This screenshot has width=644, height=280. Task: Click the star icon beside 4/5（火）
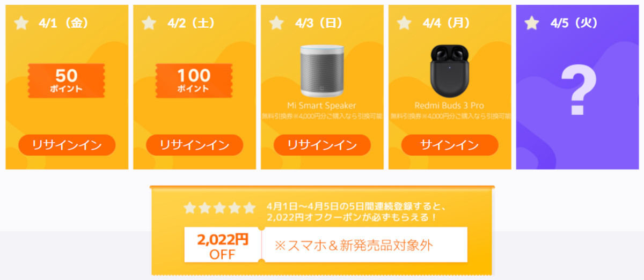(532, 23)
